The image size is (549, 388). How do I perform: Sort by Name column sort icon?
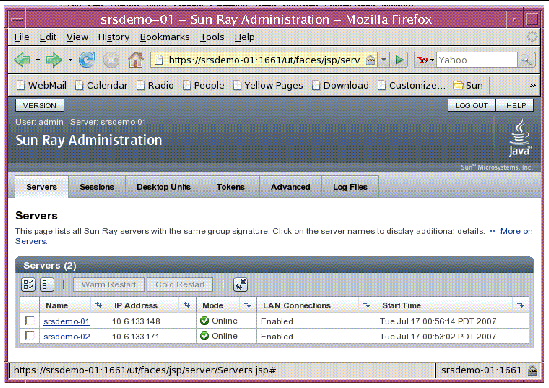point(98,305)
